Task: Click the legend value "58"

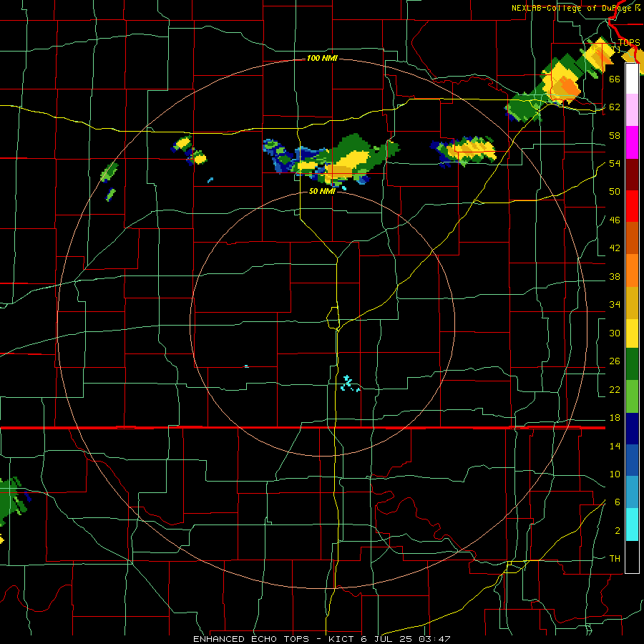Action: tap(615, 135)
